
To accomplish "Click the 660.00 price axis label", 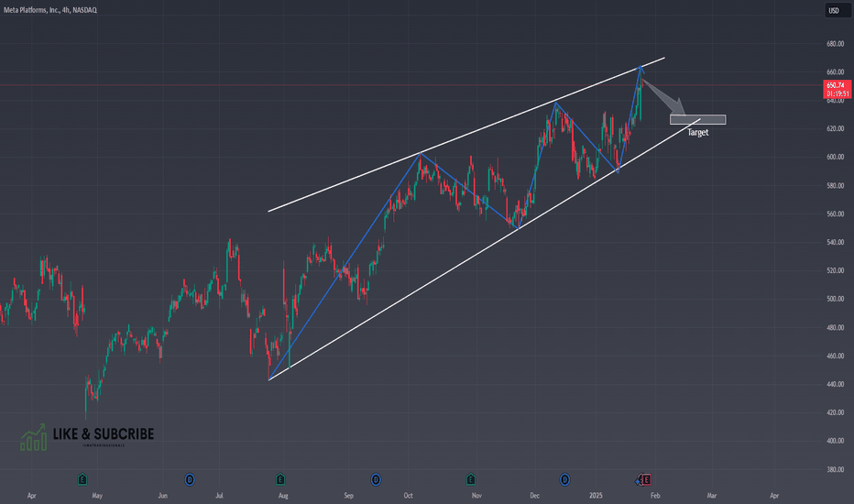I will coord(835,71).
